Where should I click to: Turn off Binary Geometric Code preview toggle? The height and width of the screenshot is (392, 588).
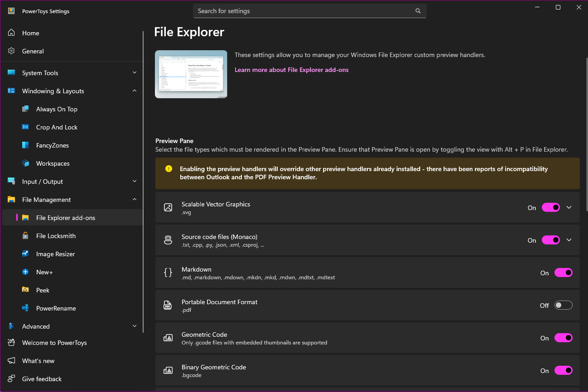(x=564, y=370)
